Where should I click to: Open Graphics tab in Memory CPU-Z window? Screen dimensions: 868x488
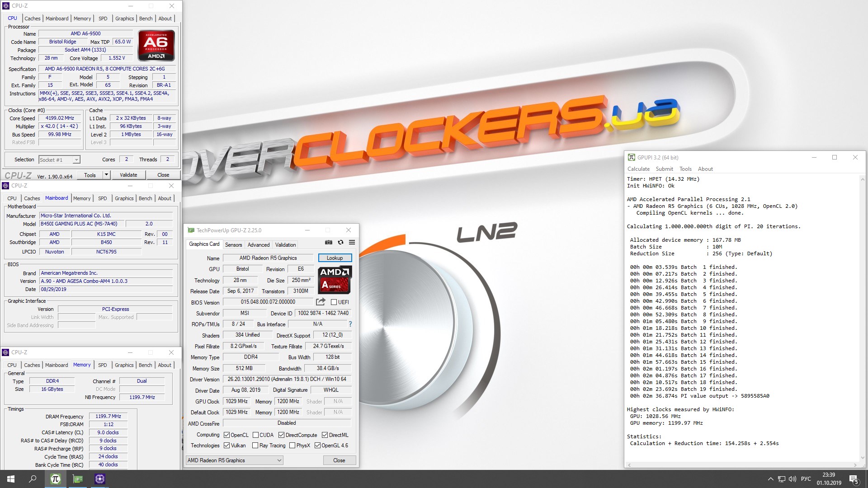(x=124, y=365)
